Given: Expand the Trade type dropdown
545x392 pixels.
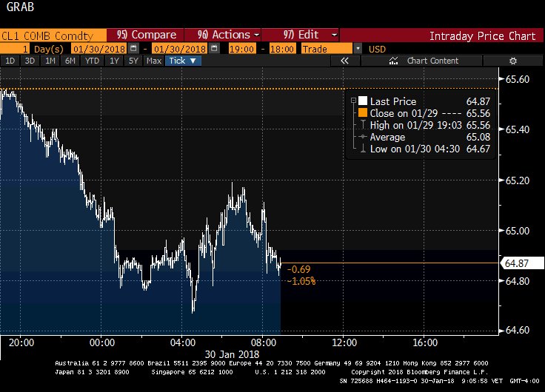Looking at the screenshot, I should pos(358,48).
